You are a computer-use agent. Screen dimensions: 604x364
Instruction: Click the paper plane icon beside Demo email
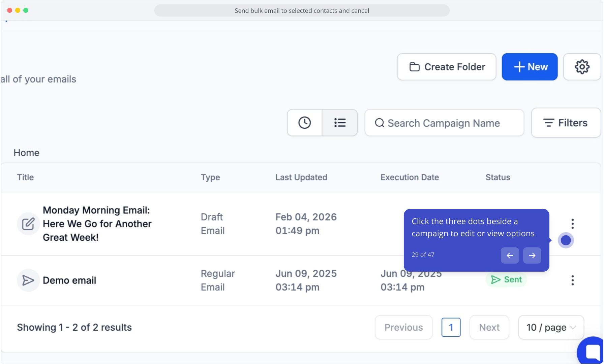[28, 280]
